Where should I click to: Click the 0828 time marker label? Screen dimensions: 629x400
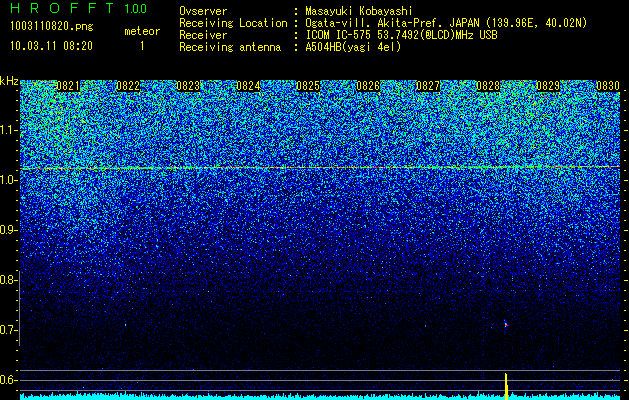488,86
